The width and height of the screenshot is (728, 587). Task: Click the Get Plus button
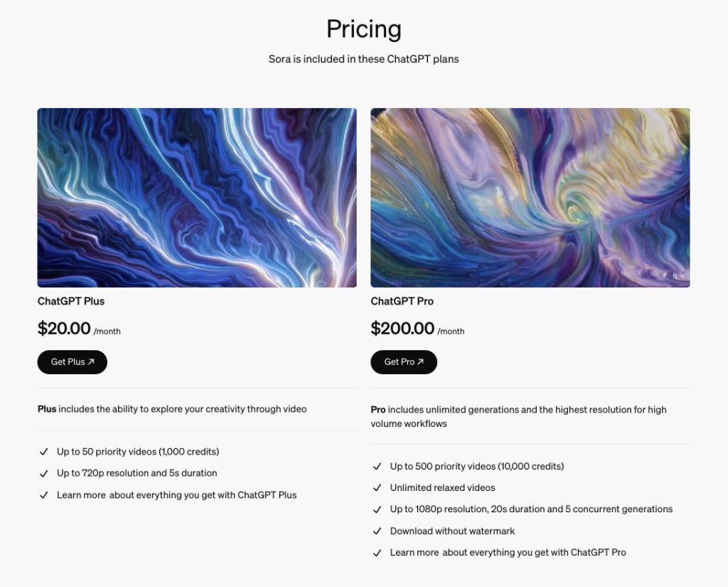(x=72, y=362)
